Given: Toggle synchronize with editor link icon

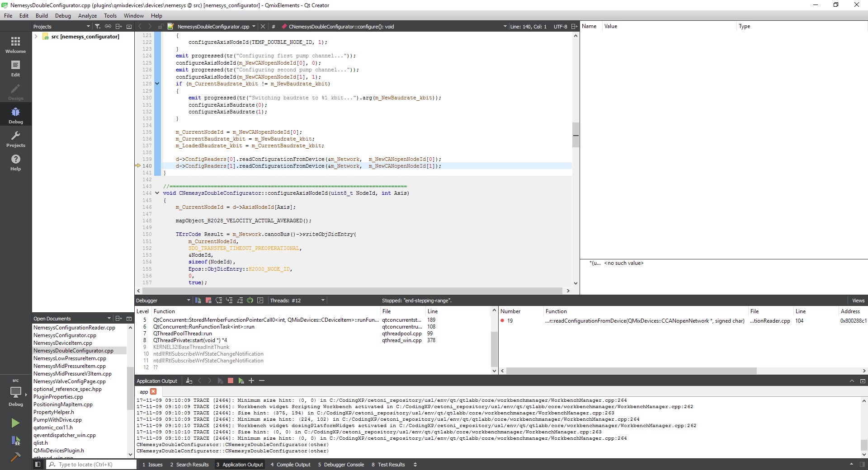Looking at the screenshot, I should coord(108,27).
